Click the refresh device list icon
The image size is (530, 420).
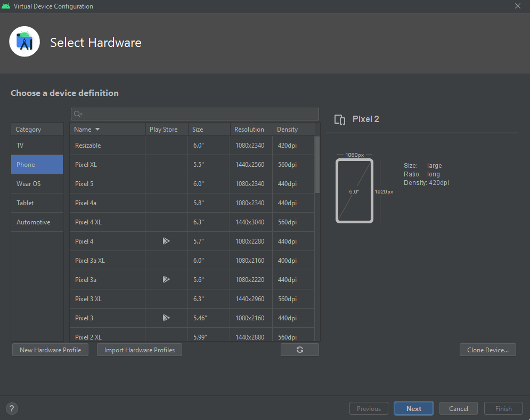tap(299, 349)
